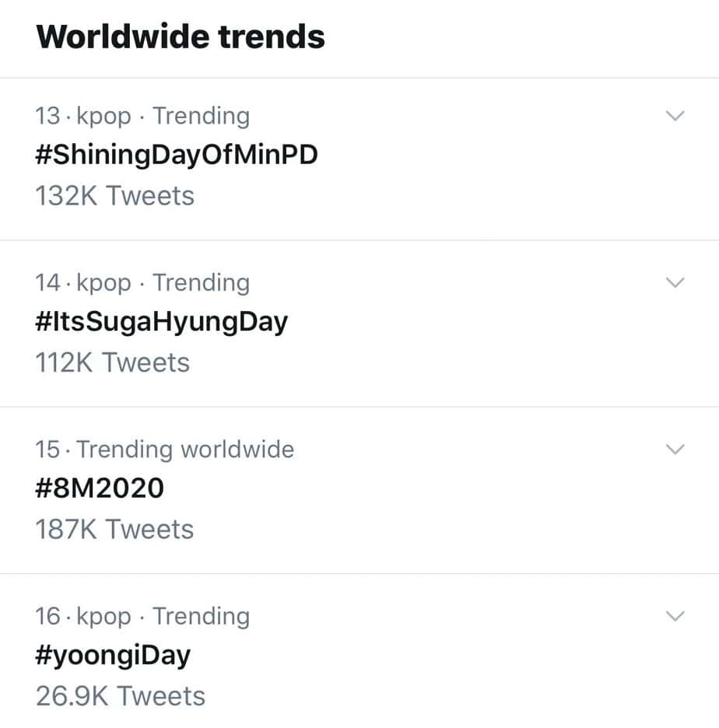
Task: Click the "26.9K Tweets" count
Action: [x=121, y=695]
